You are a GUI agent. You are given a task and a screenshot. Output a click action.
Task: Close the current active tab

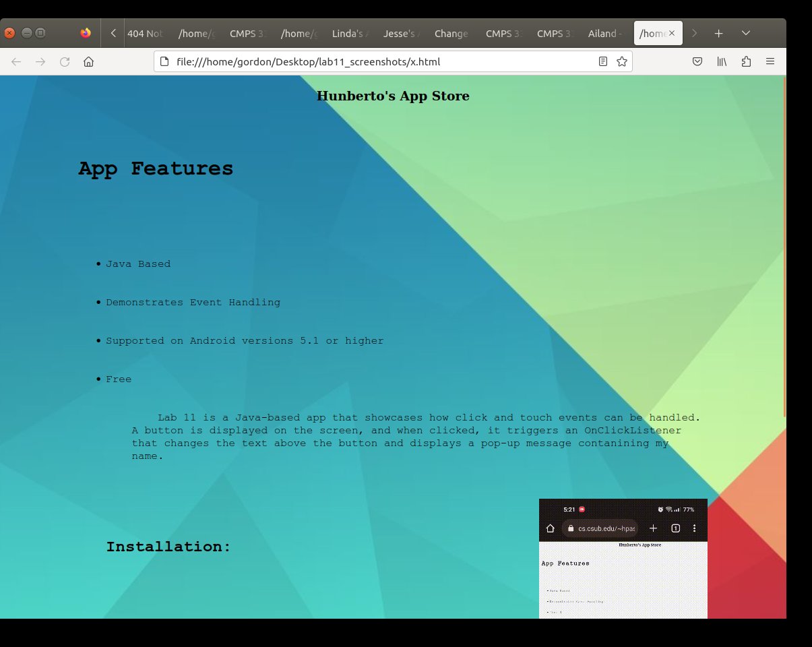click(672, 33)
